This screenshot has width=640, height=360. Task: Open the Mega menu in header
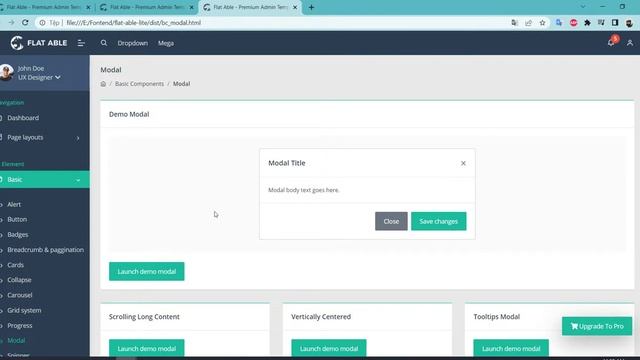(166, 43)
